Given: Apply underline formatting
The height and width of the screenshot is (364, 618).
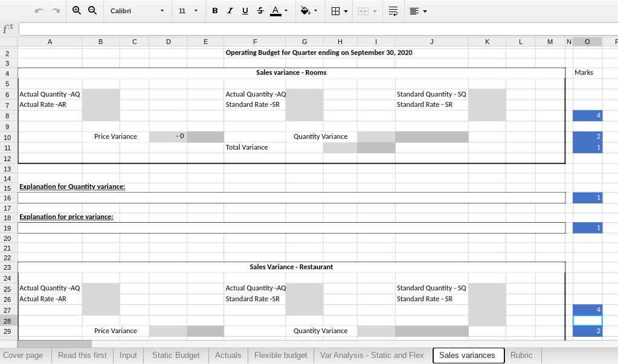Looking at the screenshot, I should 245,10.
